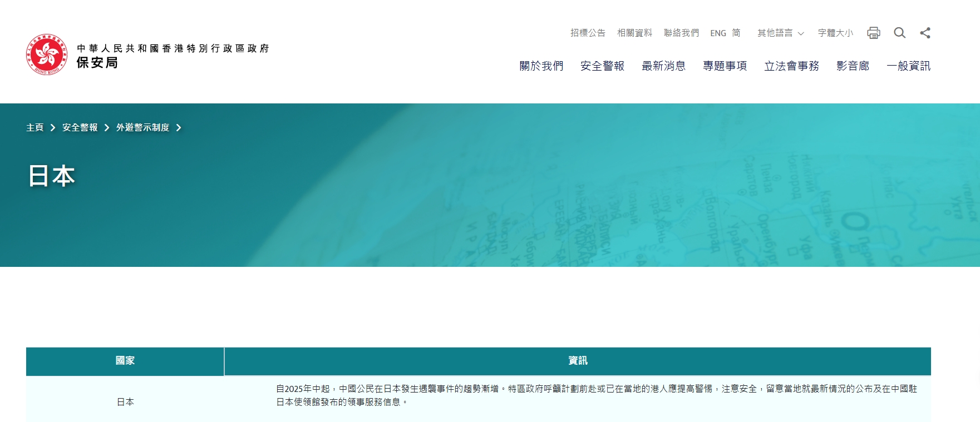Open the 專題事項 menu

pos(725,66)
